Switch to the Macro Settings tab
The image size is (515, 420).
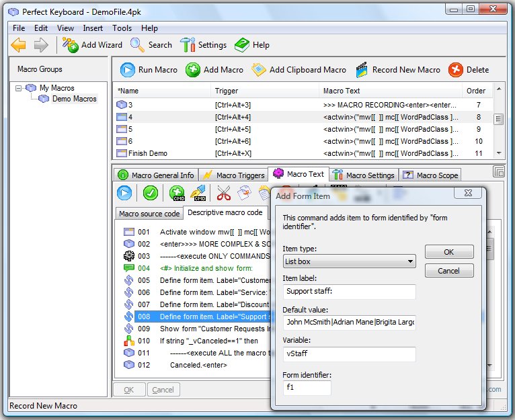(363, 175)
